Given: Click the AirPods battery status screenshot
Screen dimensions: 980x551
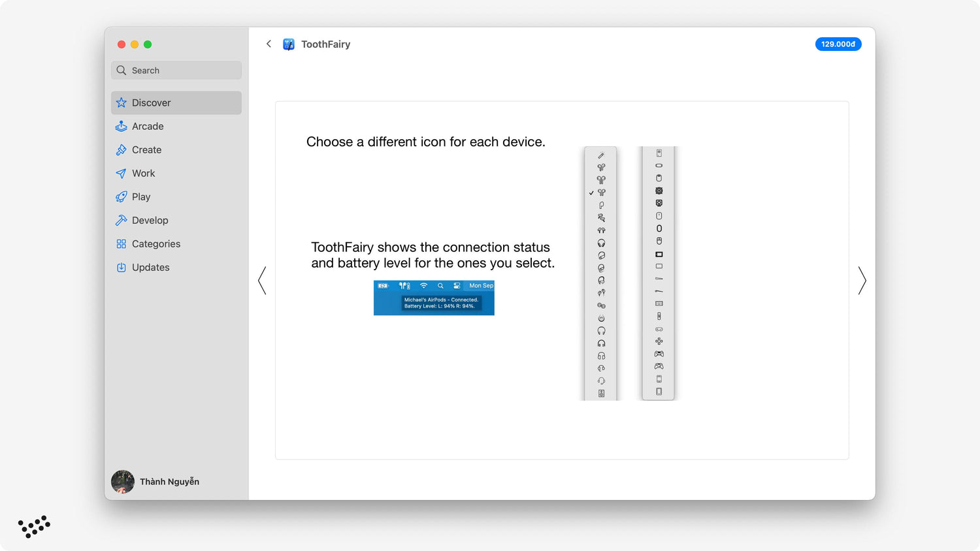Looking at the screenshot, I should click(434, 298).
